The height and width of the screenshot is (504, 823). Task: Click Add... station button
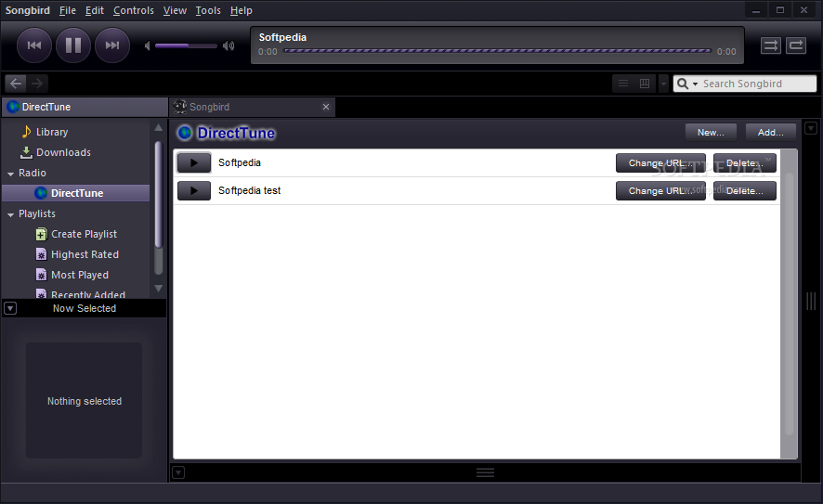770,133
